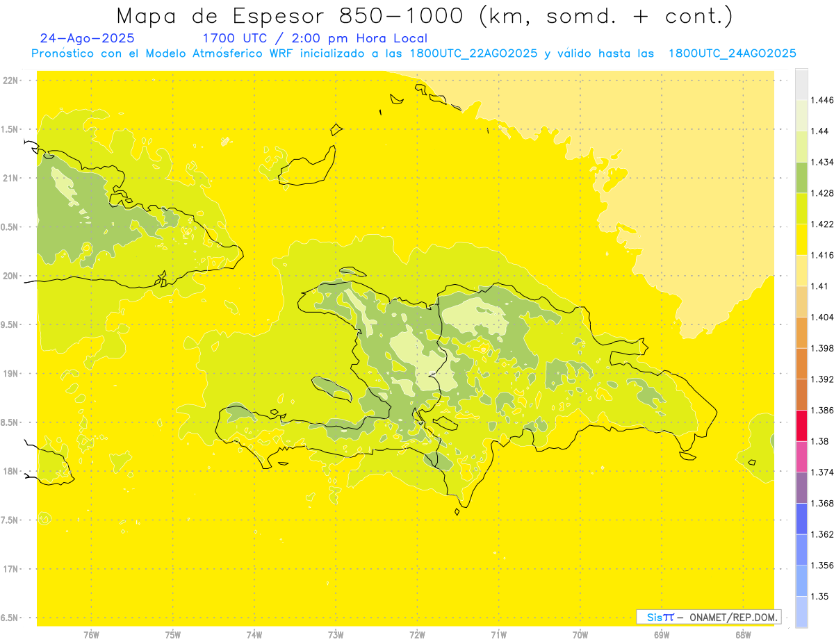Click the legend value 1.356
834x644 pixels.
823,565
